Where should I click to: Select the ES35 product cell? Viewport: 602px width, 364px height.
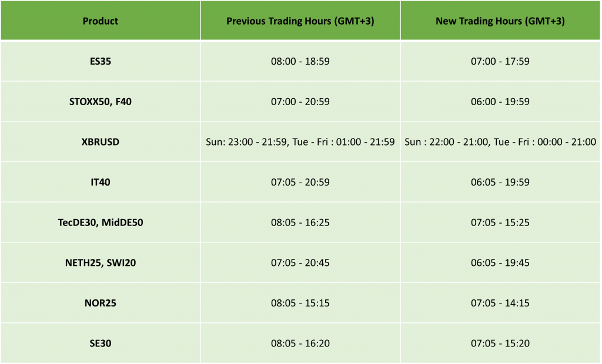click(x=100, y=62)
